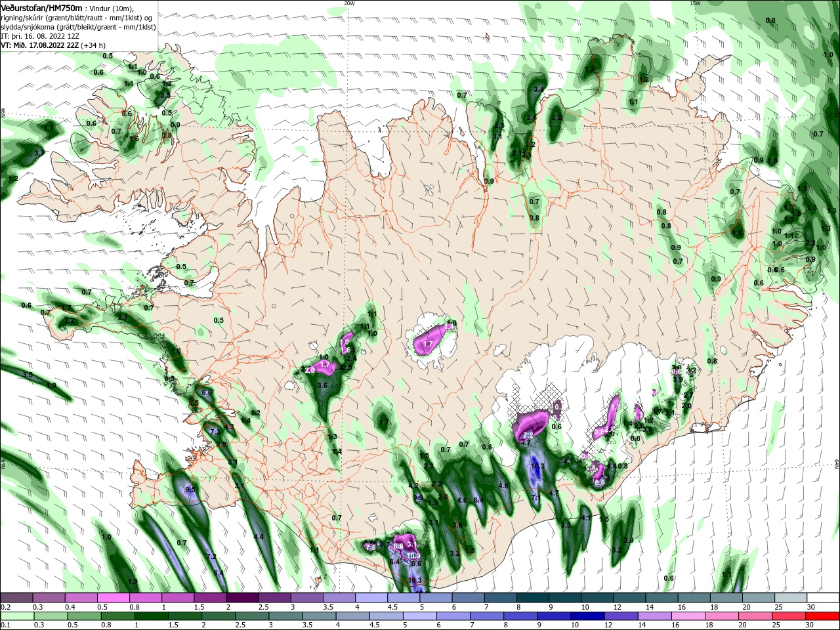Pick the white 30 swatch in snowfall scale
Viewport: 840px width, 630px height.
click(822, 598)
